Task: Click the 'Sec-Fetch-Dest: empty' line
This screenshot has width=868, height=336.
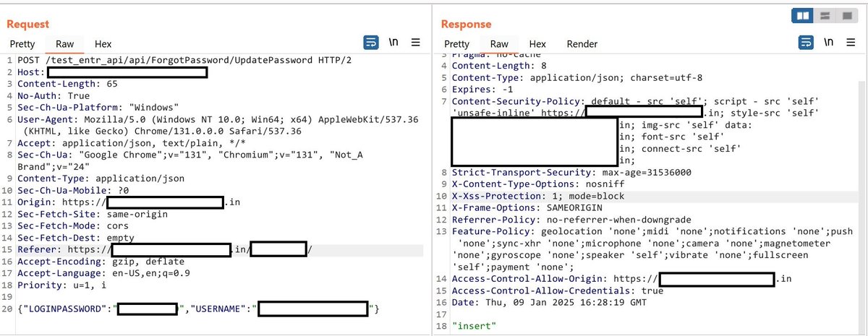Action: (x=77, y=238)
